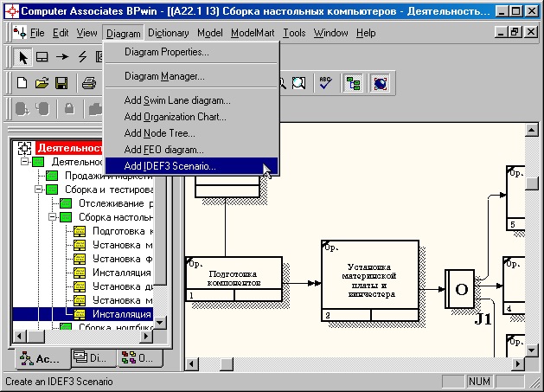Choose Add Swim Lane diagram entry
Screen dimensions: 544x392
coord(191,100)
